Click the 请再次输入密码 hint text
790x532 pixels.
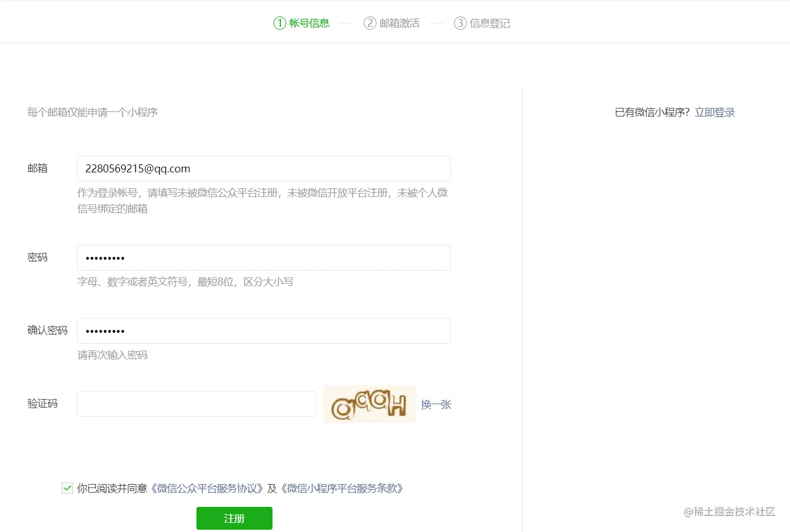pos(113,355)
